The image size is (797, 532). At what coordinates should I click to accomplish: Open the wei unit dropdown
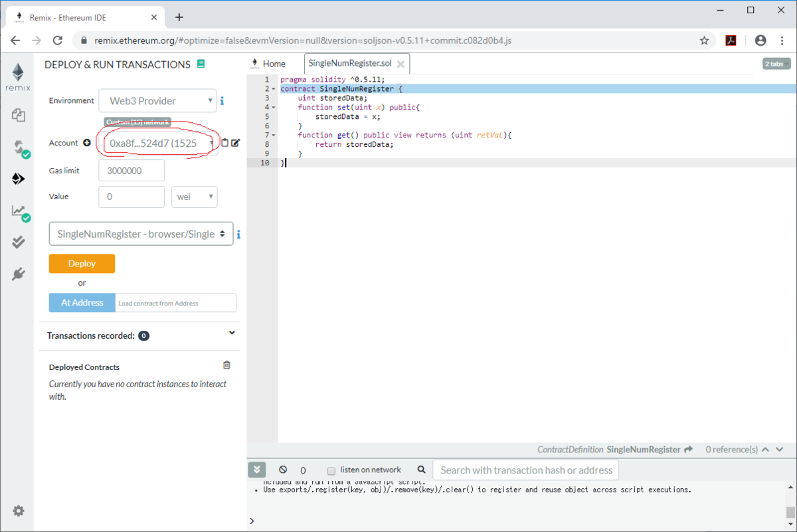click(x=194, y=197)
